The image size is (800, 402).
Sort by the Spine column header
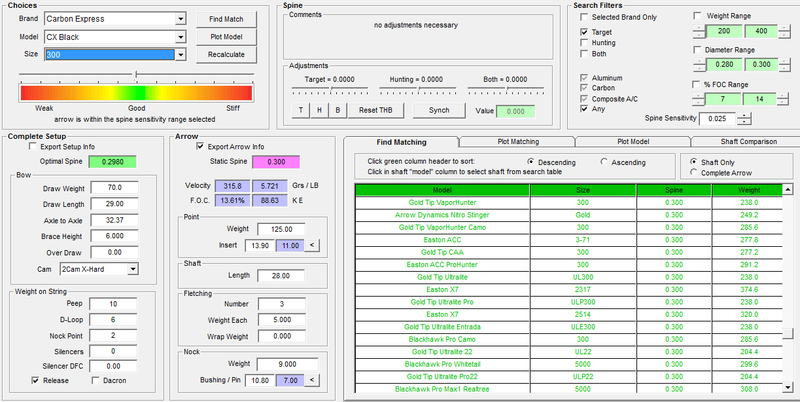pos(673,190)
